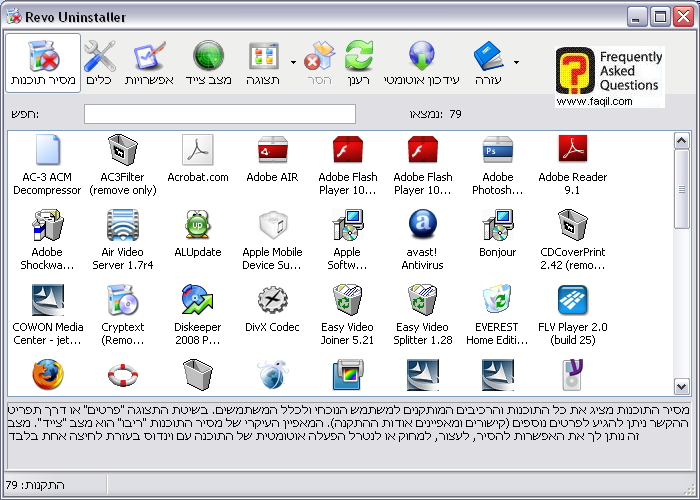Click the found count "נמצאו: 79"
700x500 pixels.
click(x=436, y=114)
